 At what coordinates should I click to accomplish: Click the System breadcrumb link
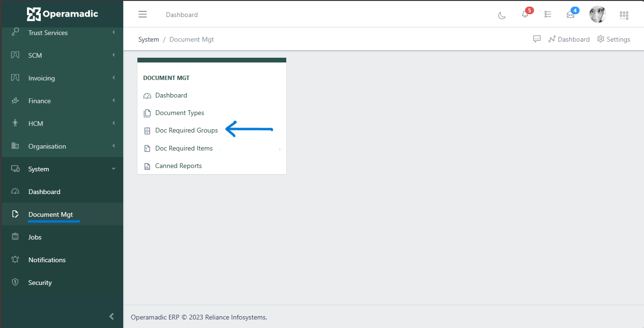149,39
